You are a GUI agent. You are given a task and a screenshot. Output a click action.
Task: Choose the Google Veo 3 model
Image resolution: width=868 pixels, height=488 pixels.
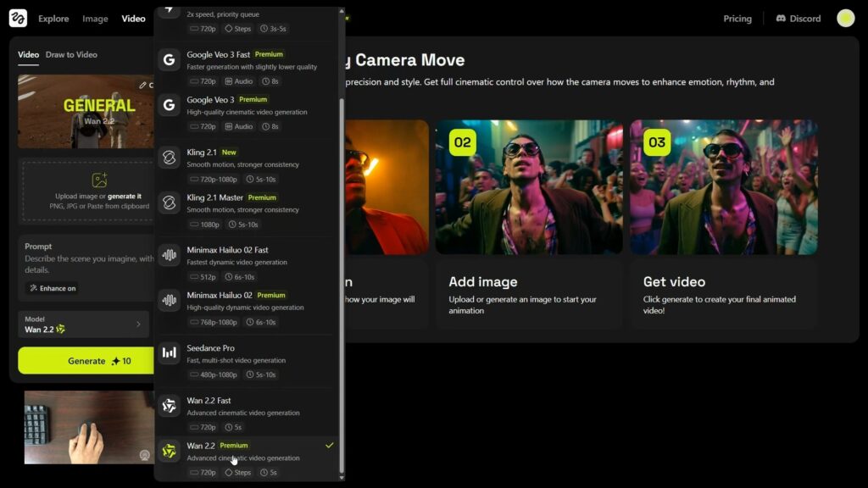[247, 113]
